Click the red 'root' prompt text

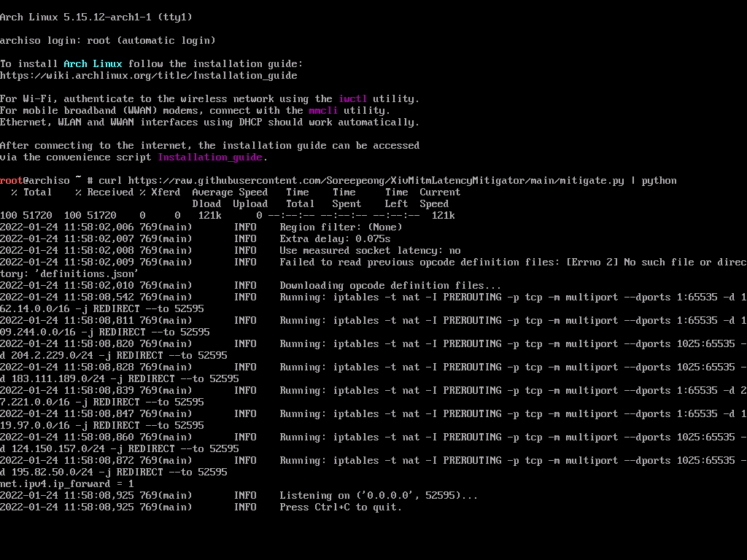[12, 181]
